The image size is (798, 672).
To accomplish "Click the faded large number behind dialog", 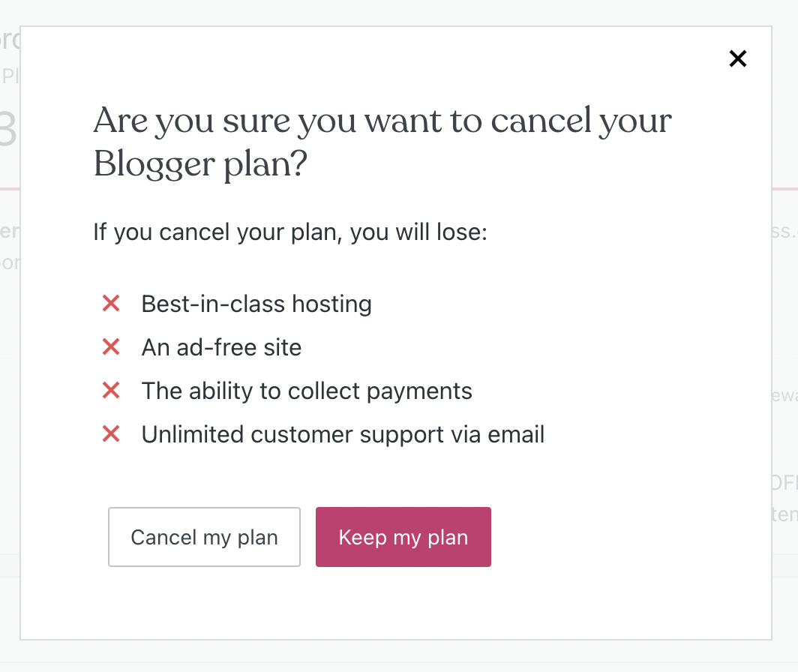I will (x=7, y=131).
